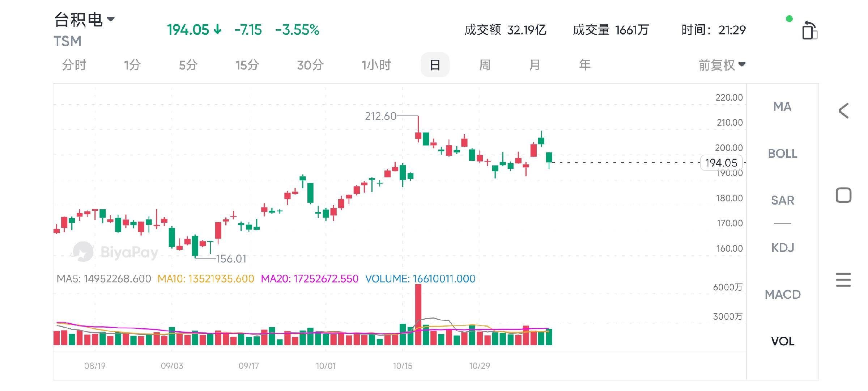Screen dimensions: 868x391
Task: Switch to the 分时 intraday tab
Action: click(x=74, y=65)
